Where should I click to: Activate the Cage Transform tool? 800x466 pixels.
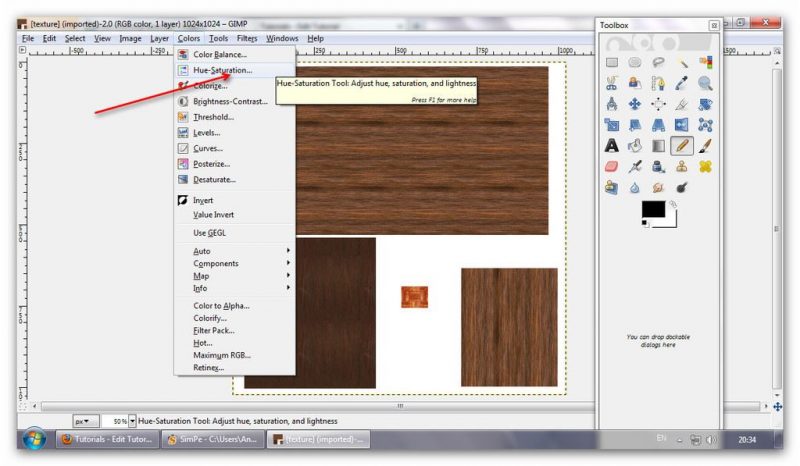[706, 125]
